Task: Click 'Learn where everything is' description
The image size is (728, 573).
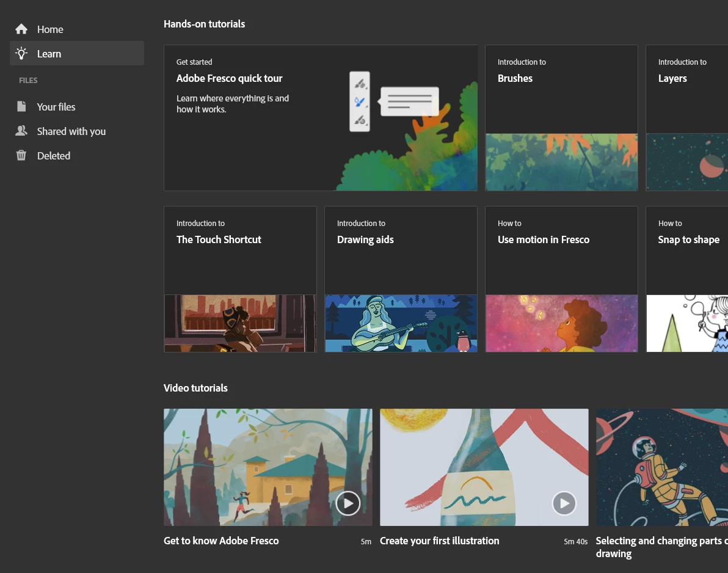Action: [x=233, y=104]
